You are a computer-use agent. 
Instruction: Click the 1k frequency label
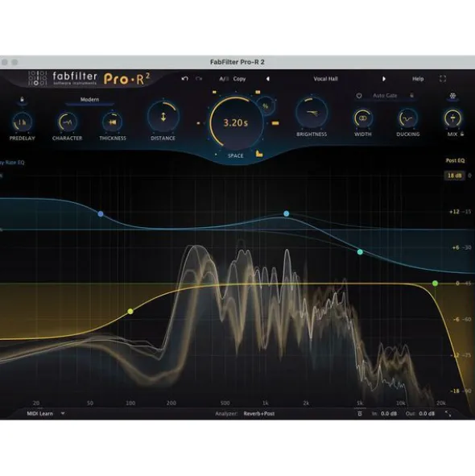click(265, 404)
